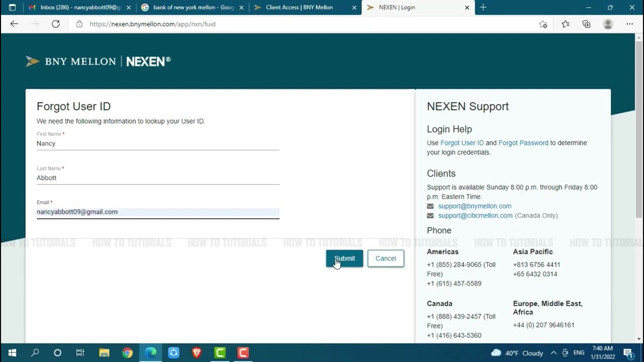Open the notification center icon
The image size is (644, 362).
coord(627,353)
